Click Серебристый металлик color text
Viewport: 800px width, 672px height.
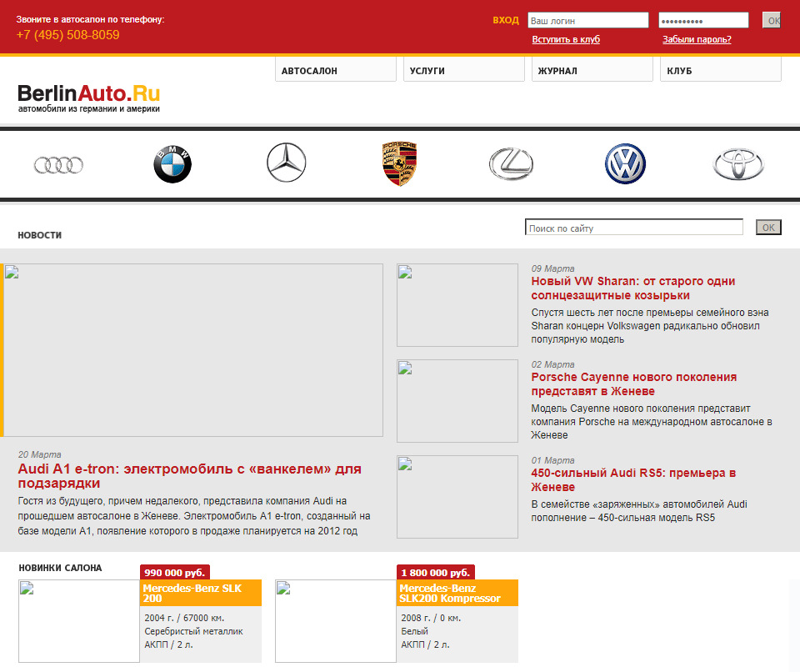pos(194,631)
